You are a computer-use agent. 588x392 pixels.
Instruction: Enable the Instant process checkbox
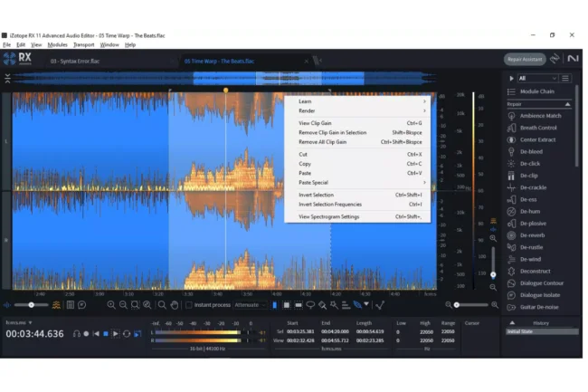coord(189,305)
